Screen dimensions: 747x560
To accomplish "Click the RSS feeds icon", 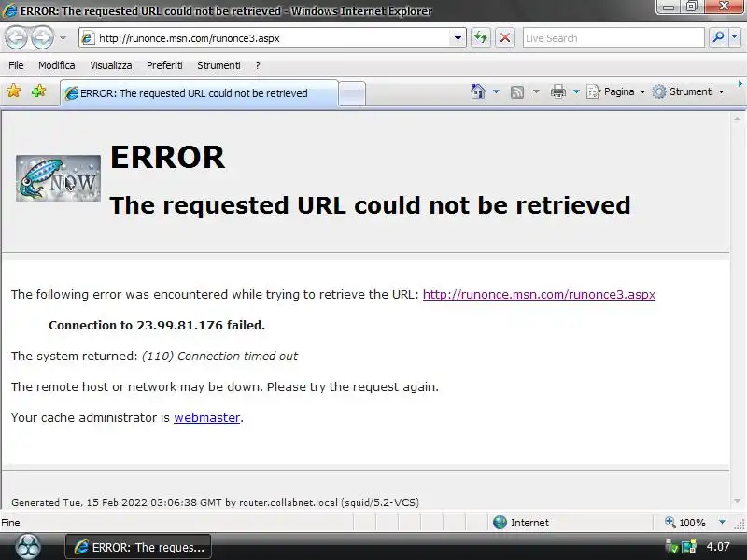I will [x=517, y=91].
